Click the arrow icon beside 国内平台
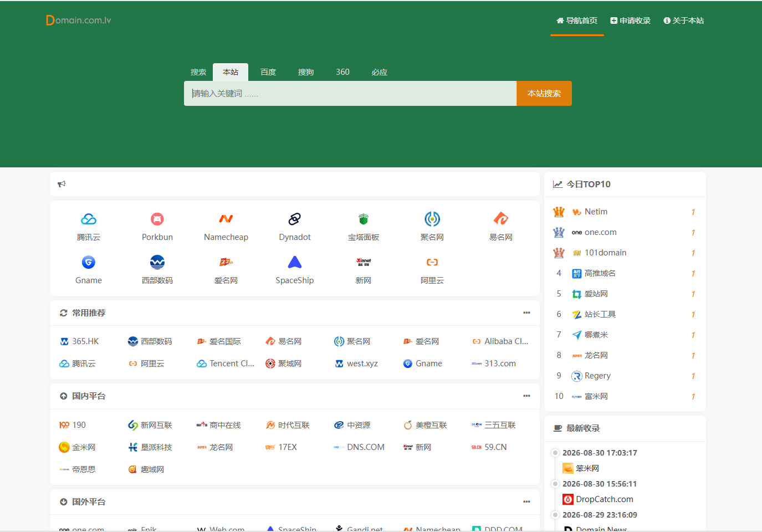Image resolution: width=762 pixels, height=532 pixels. pyautogui.click(x=64, y=396)
